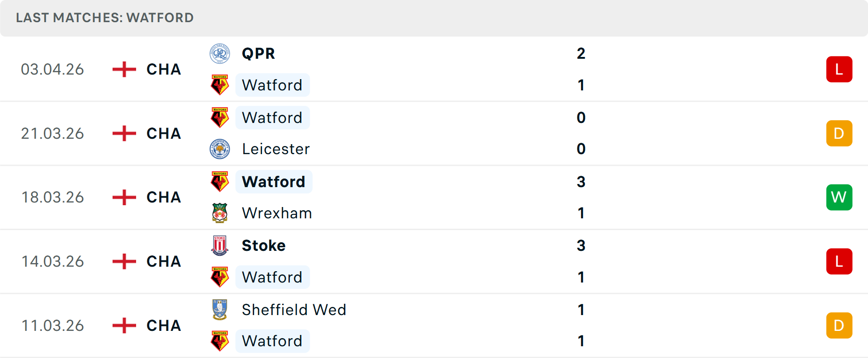Click the Sheffield Wed club logo
Viewport: 868px width, 358px height.
220,310
